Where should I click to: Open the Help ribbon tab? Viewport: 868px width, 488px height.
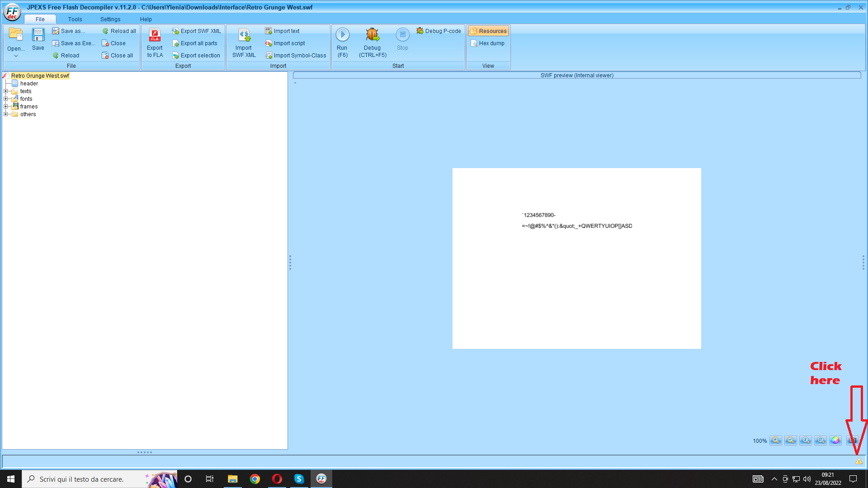146,19
